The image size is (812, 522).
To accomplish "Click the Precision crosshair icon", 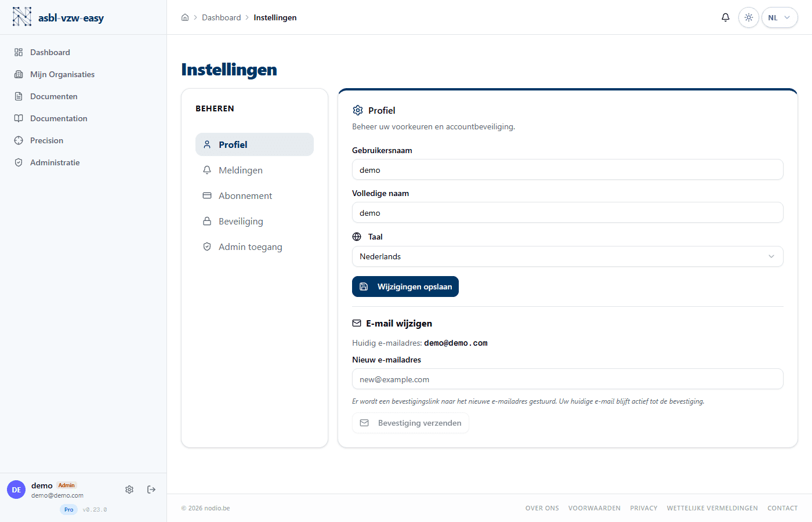I will (19, 140).
